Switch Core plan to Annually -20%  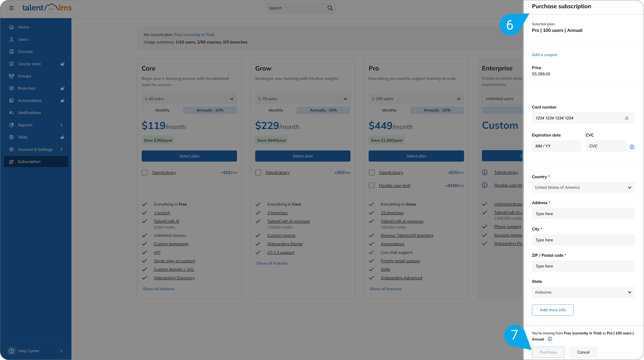coord(210,110)
